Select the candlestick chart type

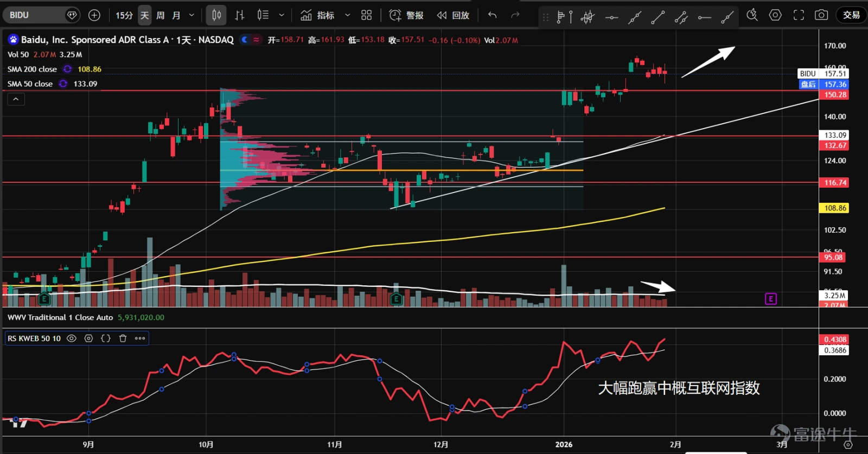click(216, 15)
